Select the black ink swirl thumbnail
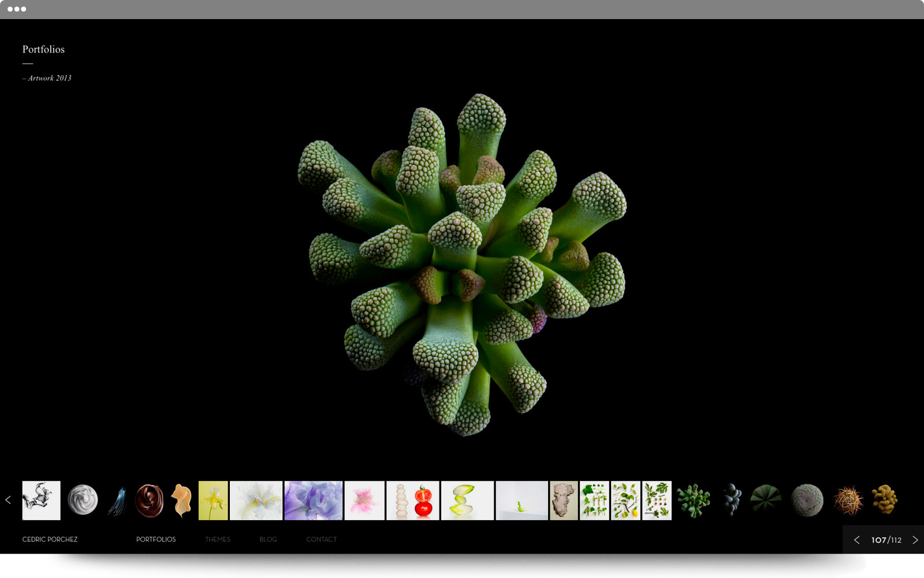924x578 pixels. coord(41,501)
